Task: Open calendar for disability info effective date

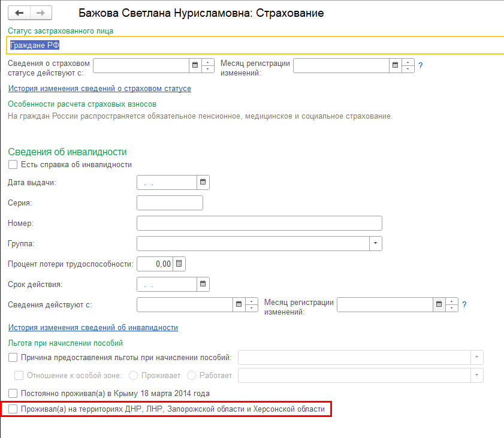Action: (239, 304)
